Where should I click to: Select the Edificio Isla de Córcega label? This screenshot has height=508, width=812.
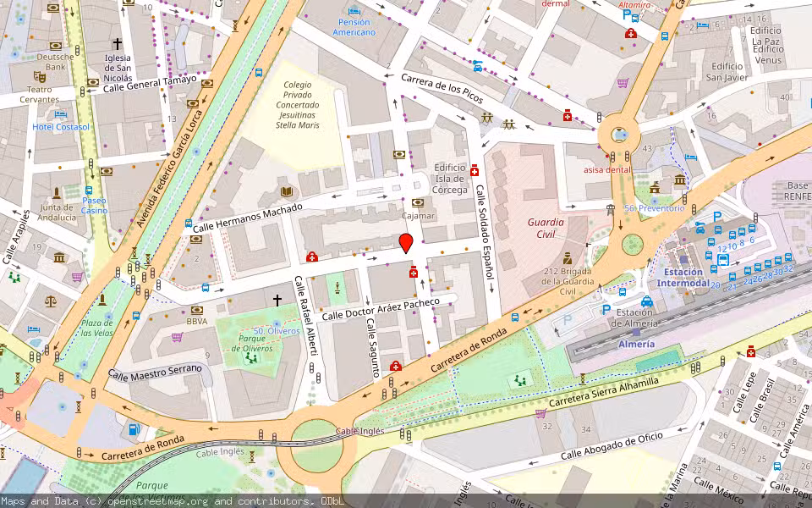pos(449,179)
